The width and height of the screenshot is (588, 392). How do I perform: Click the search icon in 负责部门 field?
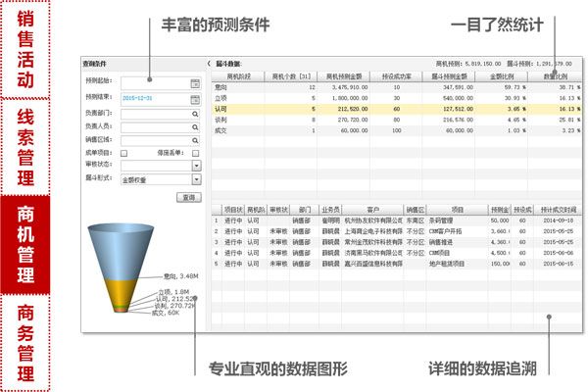(x=196, y=113)
